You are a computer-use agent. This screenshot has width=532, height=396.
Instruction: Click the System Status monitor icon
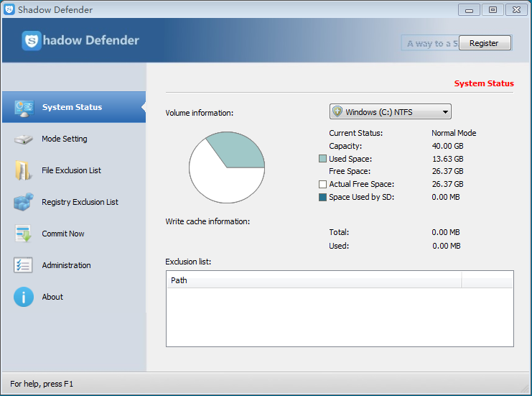point(24,107)
